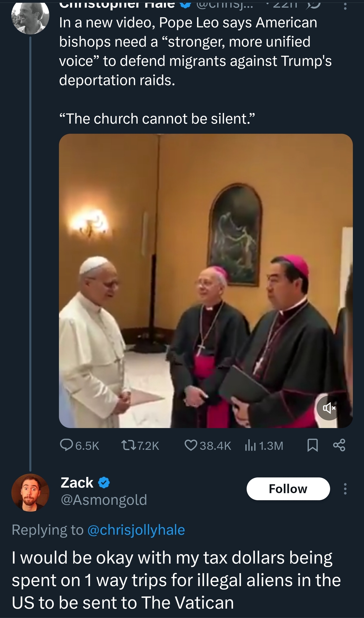Screen dimensions: 364x618
Task: Open Zack's display name
Action: click(x=77, y=482)
